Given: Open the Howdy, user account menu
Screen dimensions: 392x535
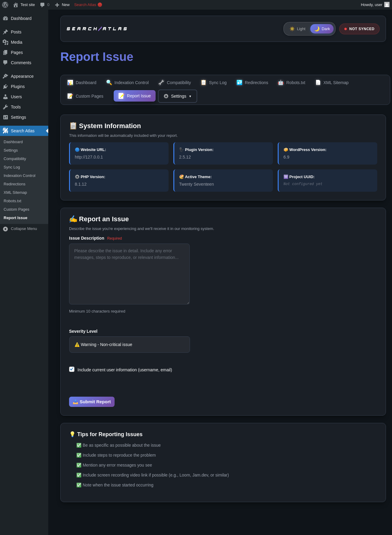Looking at the screenshot, I should (x=375, y=5).
